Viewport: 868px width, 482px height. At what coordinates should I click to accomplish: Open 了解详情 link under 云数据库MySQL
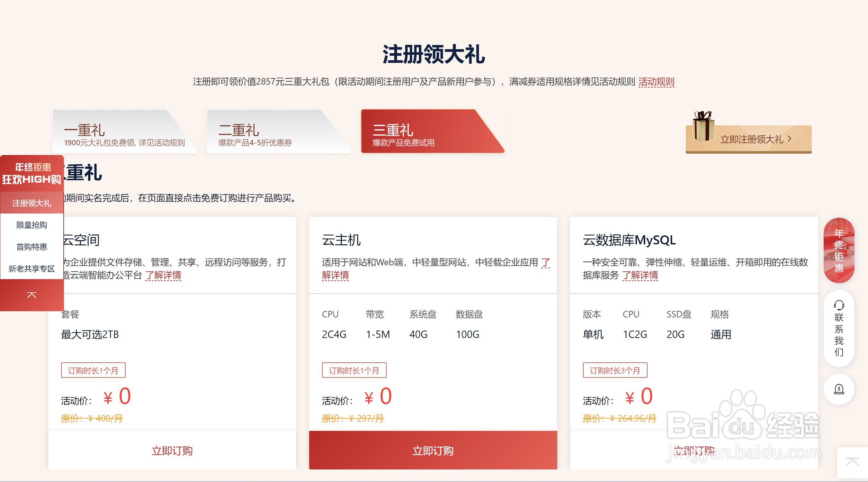coord(640,275)
